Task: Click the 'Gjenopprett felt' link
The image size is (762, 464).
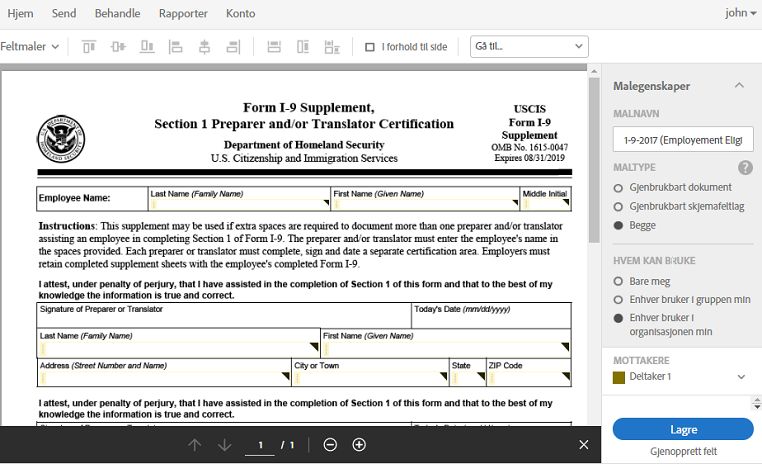Action: coord(683,451)
